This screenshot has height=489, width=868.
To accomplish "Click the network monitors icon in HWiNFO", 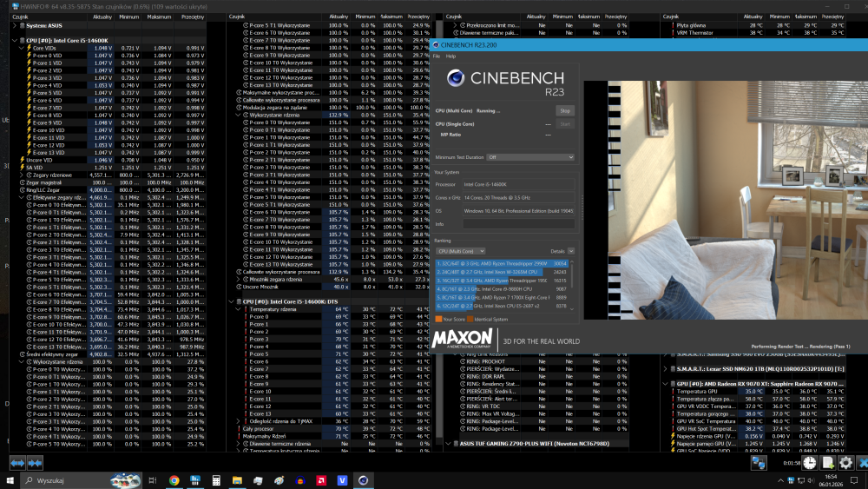I will [759, 463].
